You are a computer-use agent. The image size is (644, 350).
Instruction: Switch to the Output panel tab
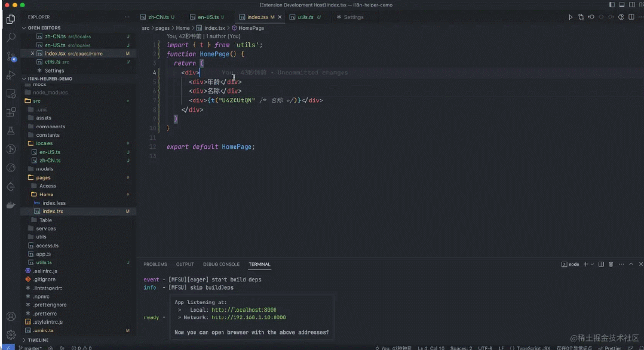(185, 264)
